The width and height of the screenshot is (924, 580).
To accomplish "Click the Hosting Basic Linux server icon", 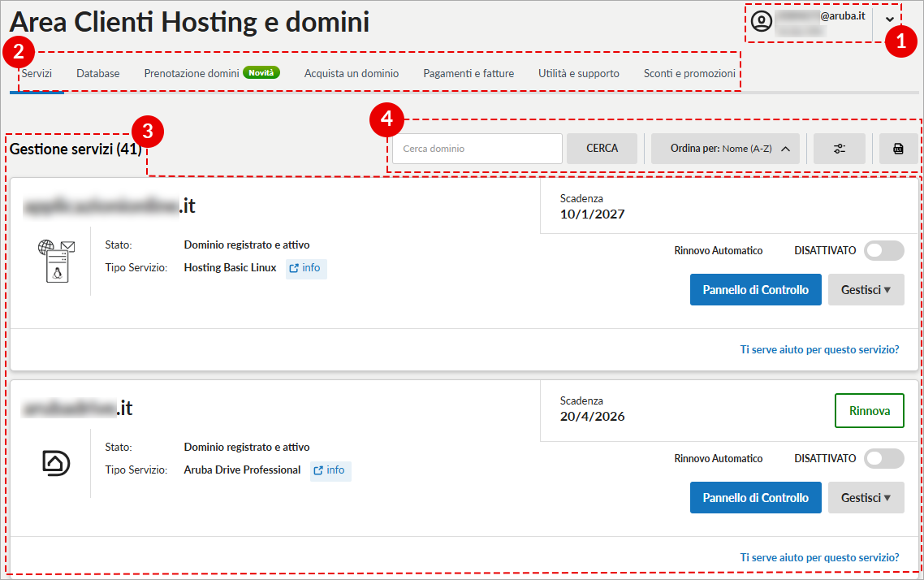I will (56, 261).
